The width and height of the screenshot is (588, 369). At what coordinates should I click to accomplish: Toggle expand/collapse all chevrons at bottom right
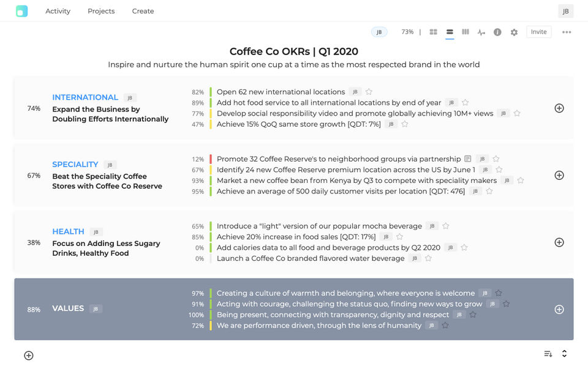click(x=564, y=354)
